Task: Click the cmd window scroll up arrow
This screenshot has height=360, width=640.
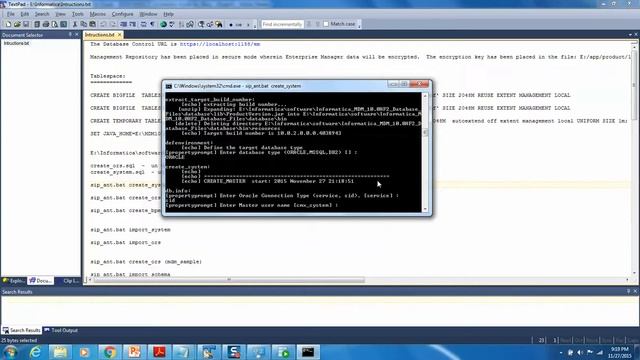Action: point(425,96)
